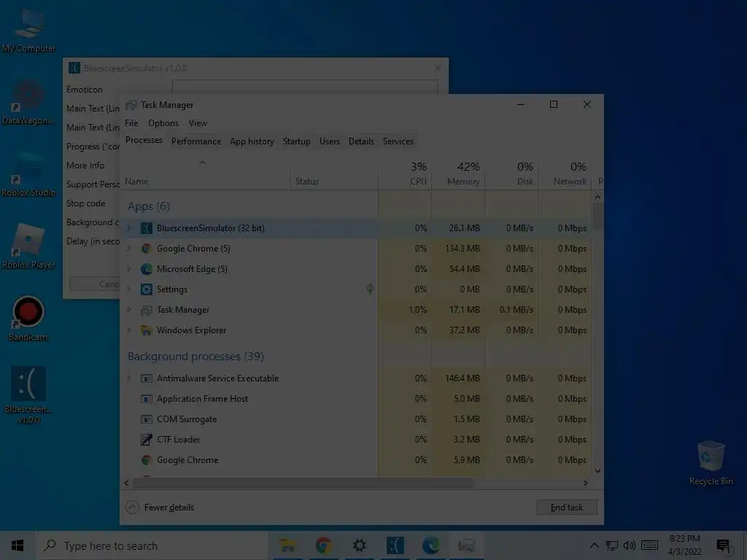The height and width of the screenshot is (560, 747).
Task: Click the CTF Loader pen icon
Action: [146, 440]
